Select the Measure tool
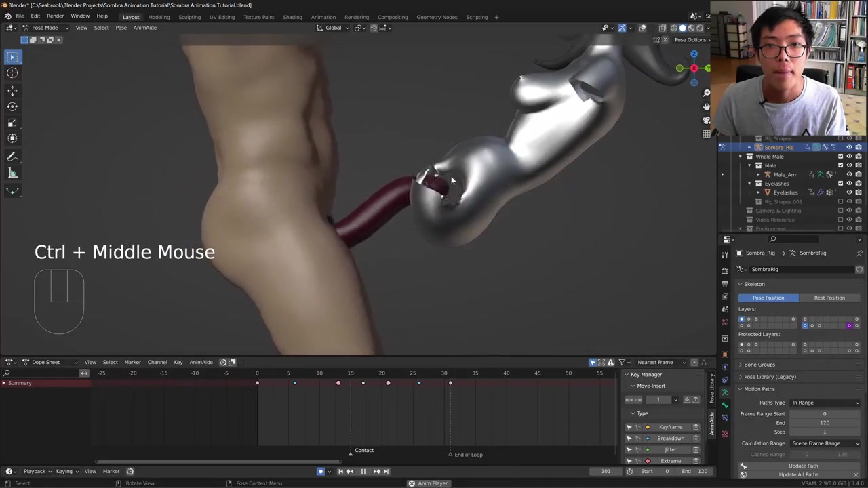The height and width of the screenshot is (488, 868). 12,173
